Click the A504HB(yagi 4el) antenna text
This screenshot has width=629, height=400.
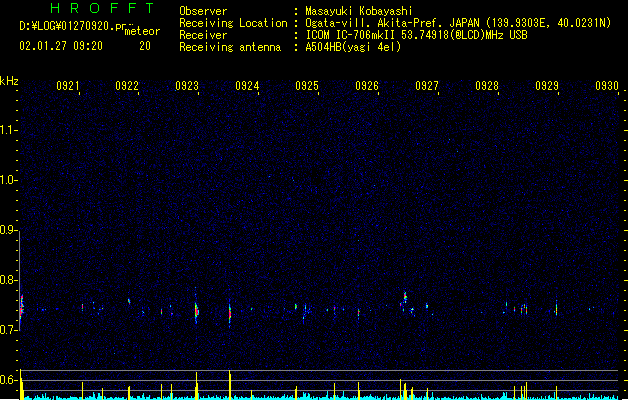[353, 47]
